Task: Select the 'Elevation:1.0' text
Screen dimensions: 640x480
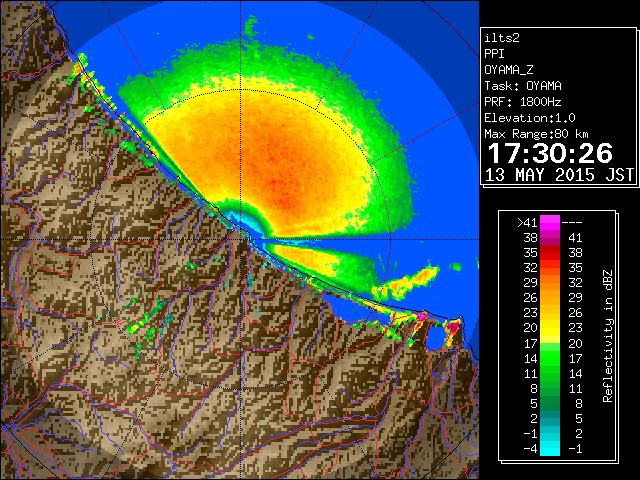Action: click(x=530, y=118)
